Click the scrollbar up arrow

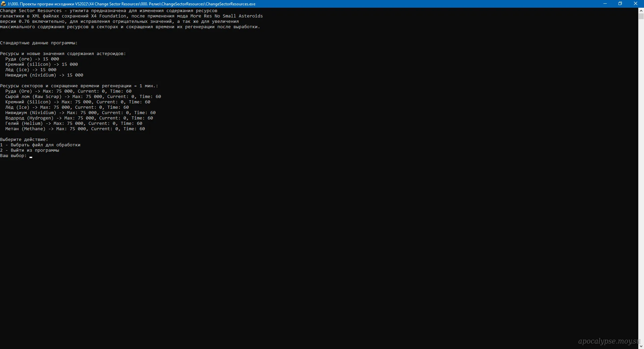641,10
